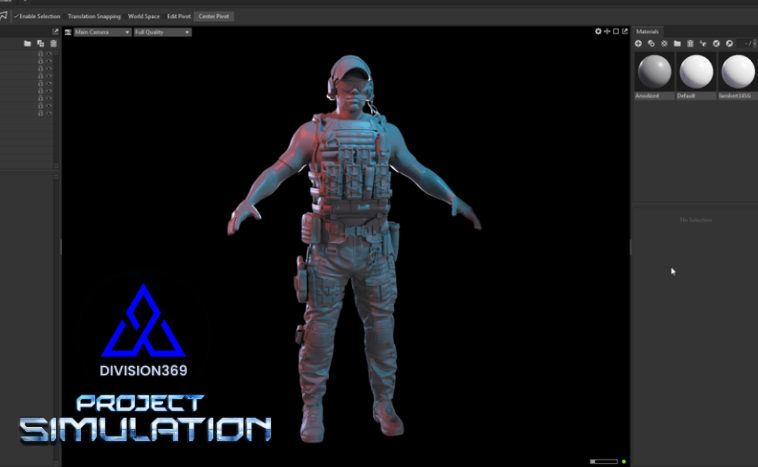Toggle lock on the bottommost scene row
The width and height of the screenshot is (758, 467).
[41, 113]
